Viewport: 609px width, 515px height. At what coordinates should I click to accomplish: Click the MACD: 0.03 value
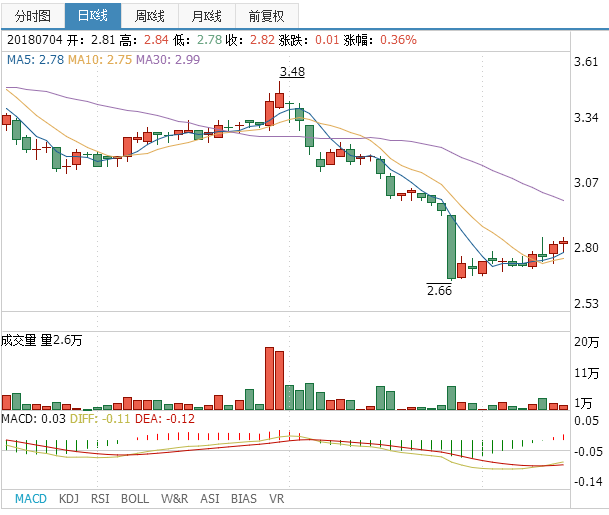coord(33,419)
